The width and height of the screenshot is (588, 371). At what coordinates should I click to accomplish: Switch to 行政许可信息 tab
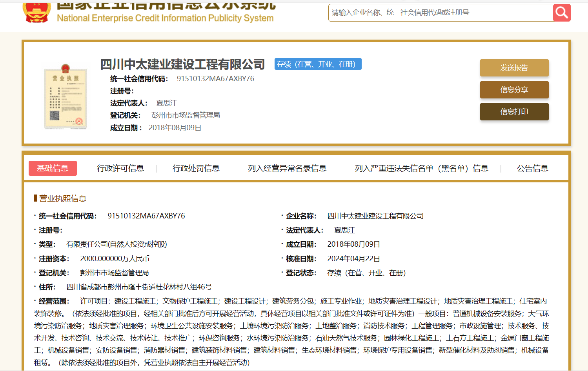click(120, 168)
